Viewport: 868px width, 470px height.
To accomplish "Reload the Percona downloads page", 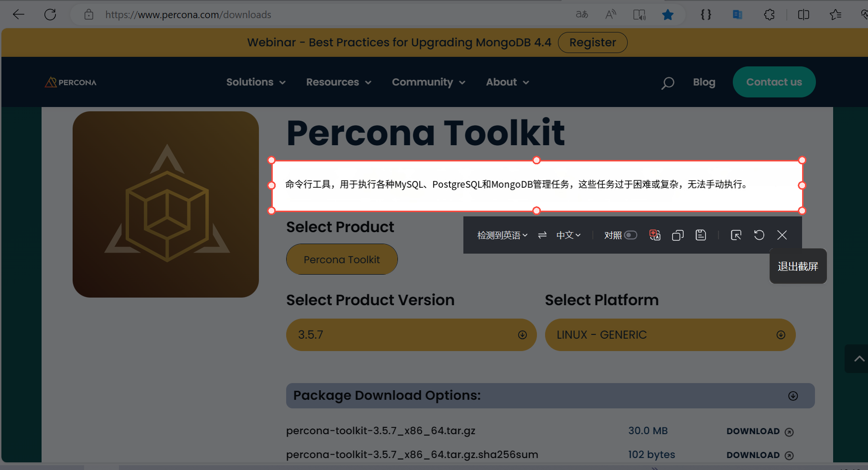I will click(50, 14).
